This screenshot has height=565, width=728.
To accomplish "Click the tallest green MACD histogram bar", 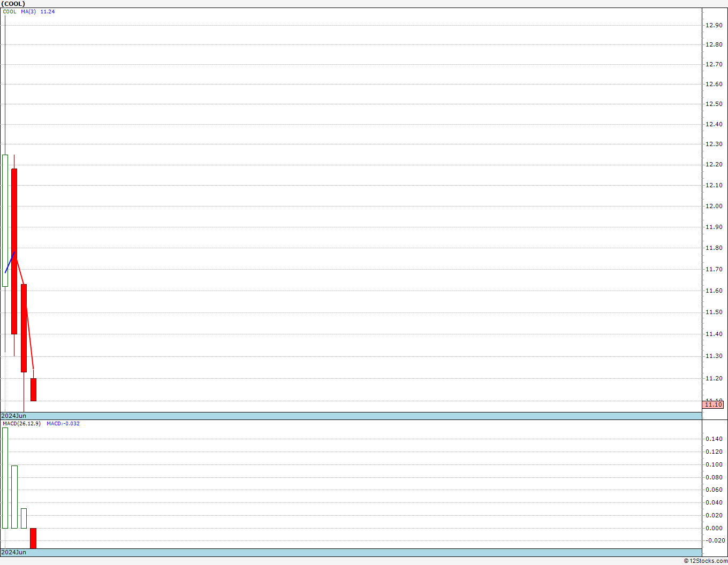I will 5,478.
